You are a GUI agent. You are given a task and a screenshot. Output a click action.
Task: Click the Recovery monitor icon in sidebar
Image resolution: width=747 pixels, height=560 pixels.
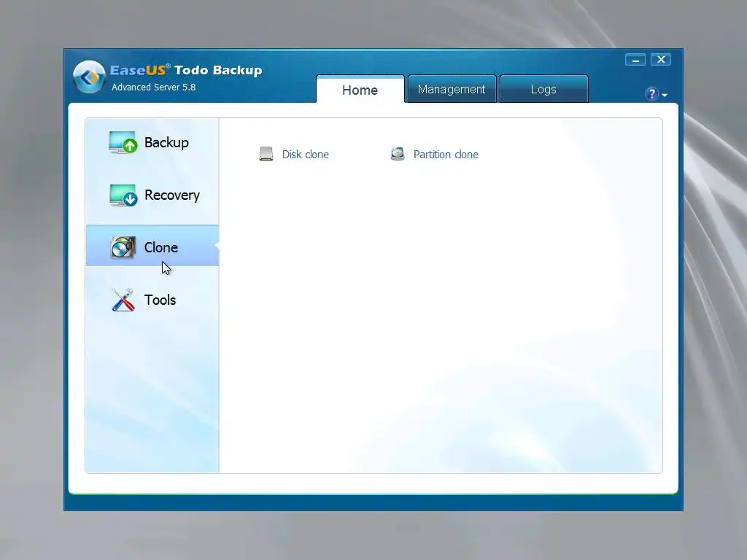click(123, 195)
